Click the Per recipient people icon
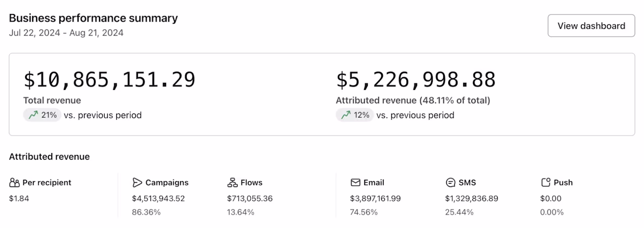 pos(15,183)
